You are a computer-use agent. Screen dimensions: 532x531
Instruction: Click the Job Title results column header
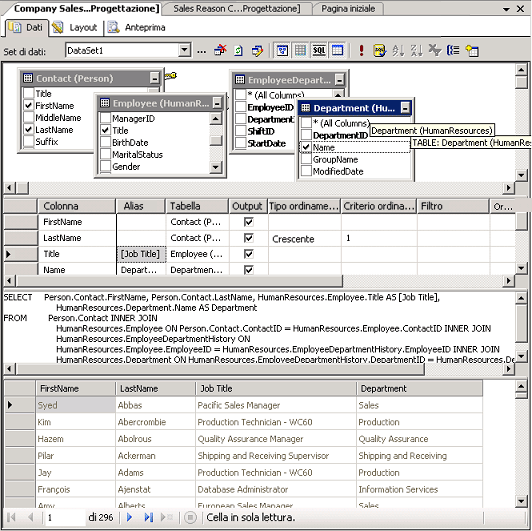coord(276,388)
